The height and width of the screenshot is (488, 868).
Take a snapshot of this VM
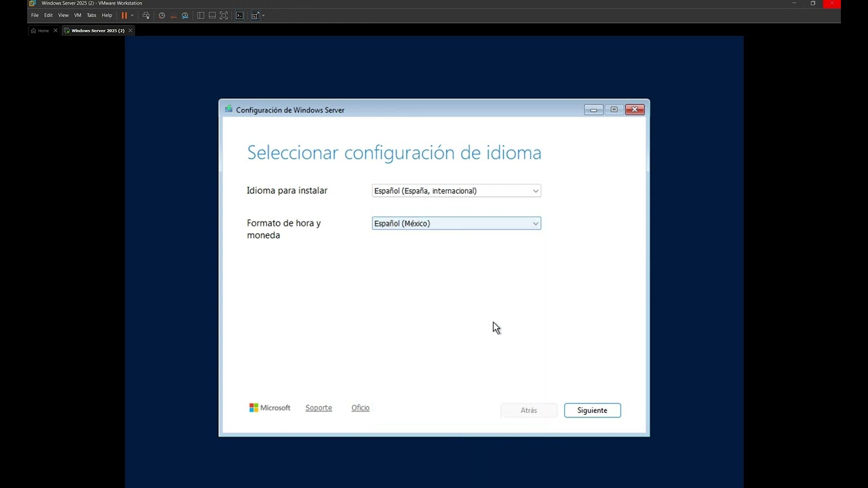(x=161, y=15)
